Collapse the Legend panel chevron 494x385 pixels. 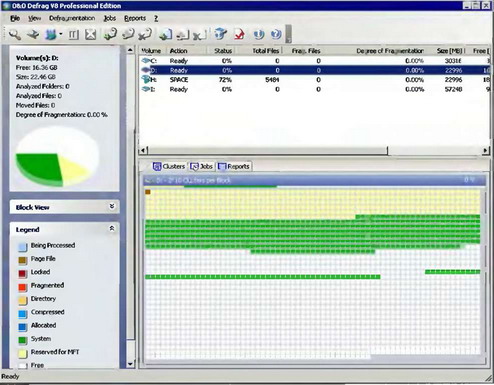[112, 228]
